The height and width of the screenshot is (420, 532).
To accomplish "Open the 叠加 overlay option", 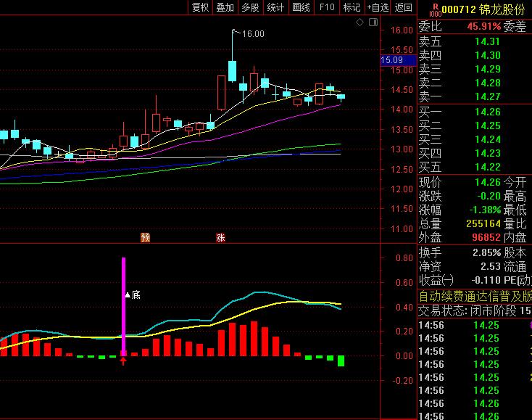I will (225, 7).
